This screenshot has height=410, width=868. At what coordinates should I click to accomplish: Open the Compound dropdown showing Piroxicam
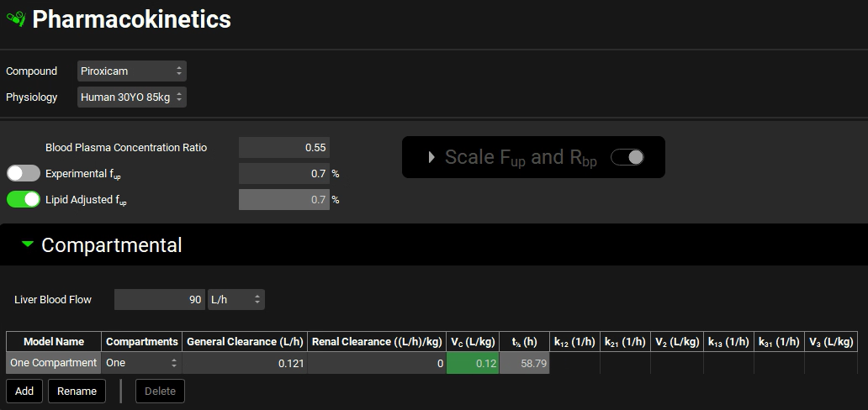click(131, 71)
